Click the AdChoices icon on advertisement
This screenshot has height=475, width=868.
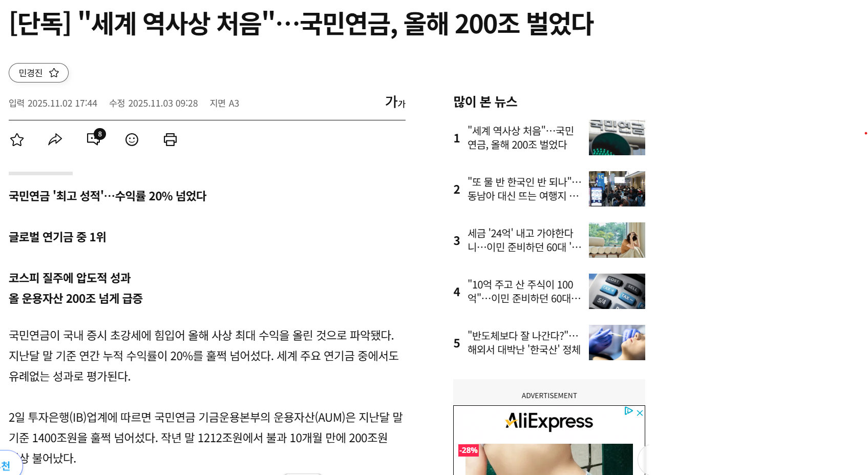point(628,411)
